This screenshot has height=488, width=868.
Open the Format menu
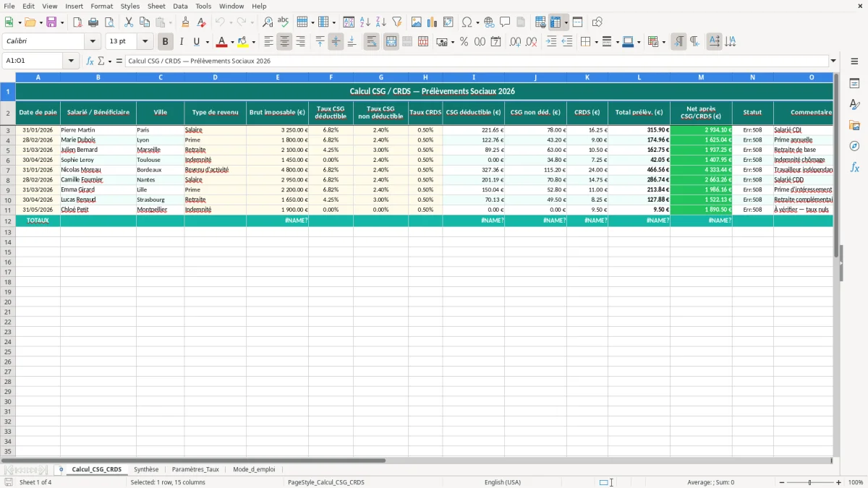(x=102, y=6)
